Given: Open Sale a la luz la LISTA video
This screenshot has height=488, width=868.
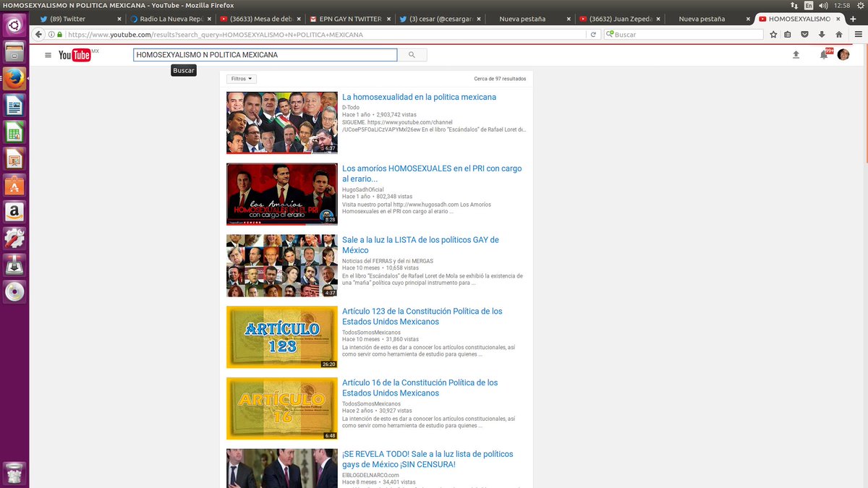Looking at the screenshot, I should [420, 245].
